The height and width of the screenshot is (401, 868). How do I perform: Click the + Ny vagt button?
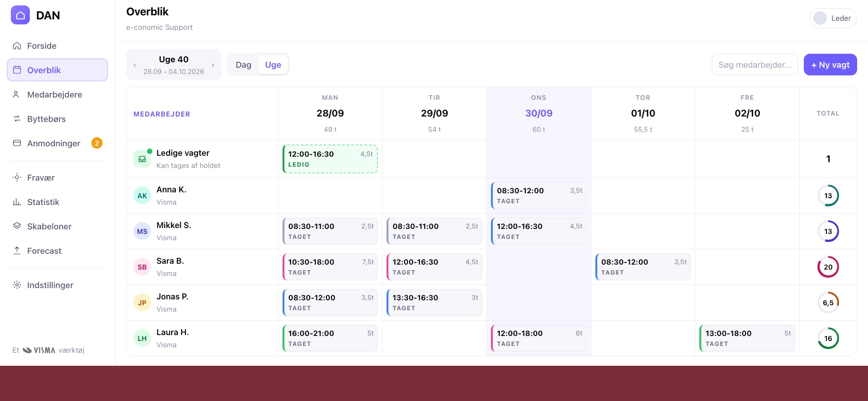click(x=830, y=65)
